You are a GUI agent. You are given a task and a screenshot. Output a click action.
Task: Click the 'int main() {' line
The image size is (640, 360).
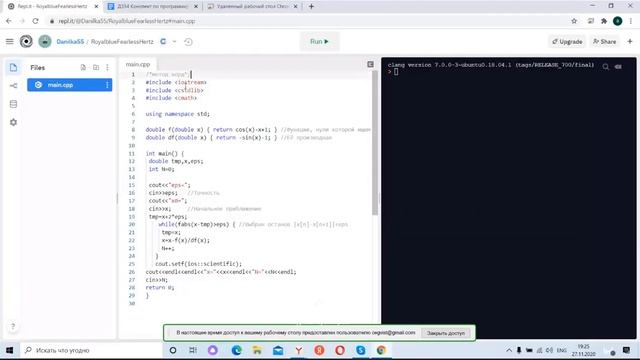point(165,153)
